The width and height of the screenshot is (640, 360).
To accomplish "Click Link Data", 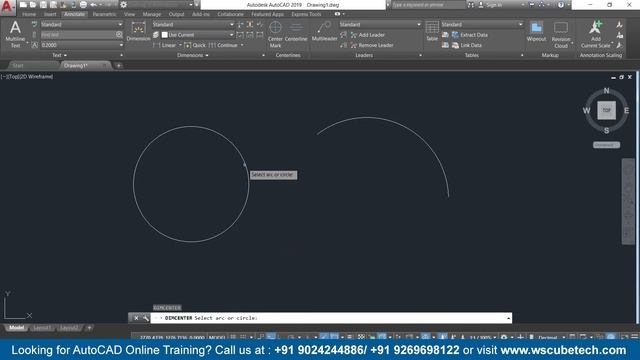I will coord(466,45).
